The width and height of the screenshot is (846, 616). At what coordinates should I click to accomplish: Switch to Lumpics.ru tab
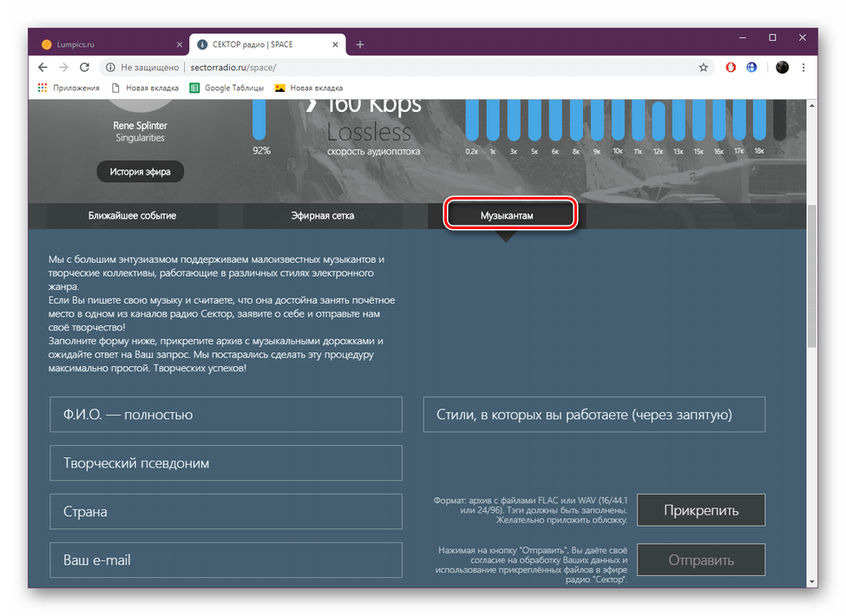104,44
